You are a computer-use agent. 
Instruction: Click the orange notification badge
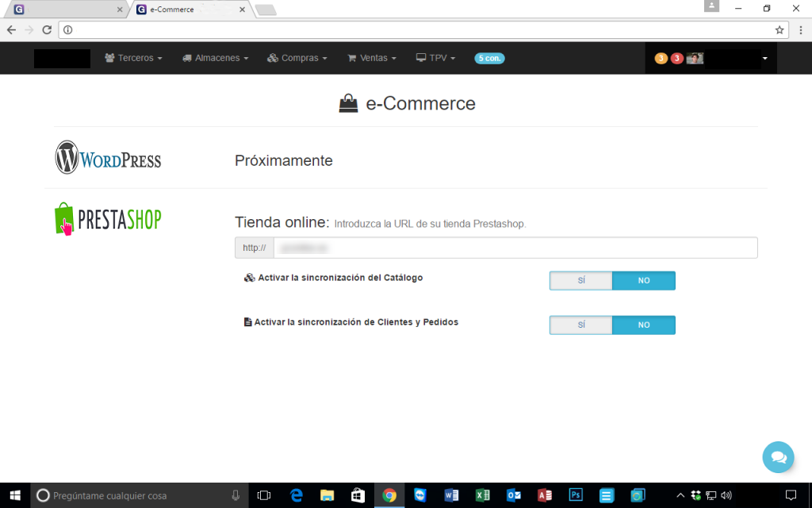point(661,58)
